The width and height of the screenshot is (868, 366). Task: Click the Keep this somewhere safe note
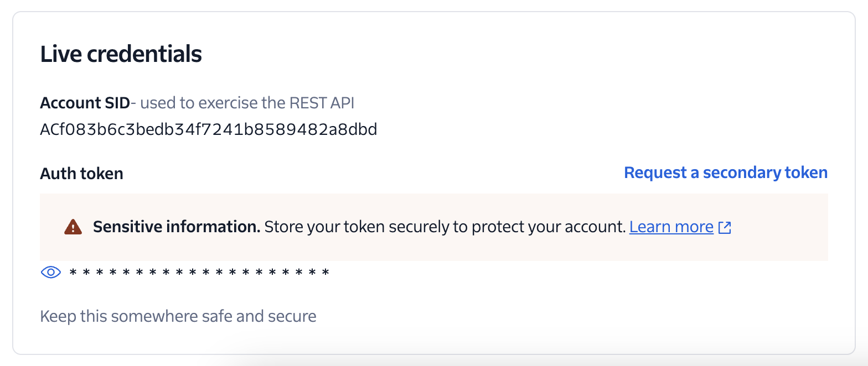178,316
